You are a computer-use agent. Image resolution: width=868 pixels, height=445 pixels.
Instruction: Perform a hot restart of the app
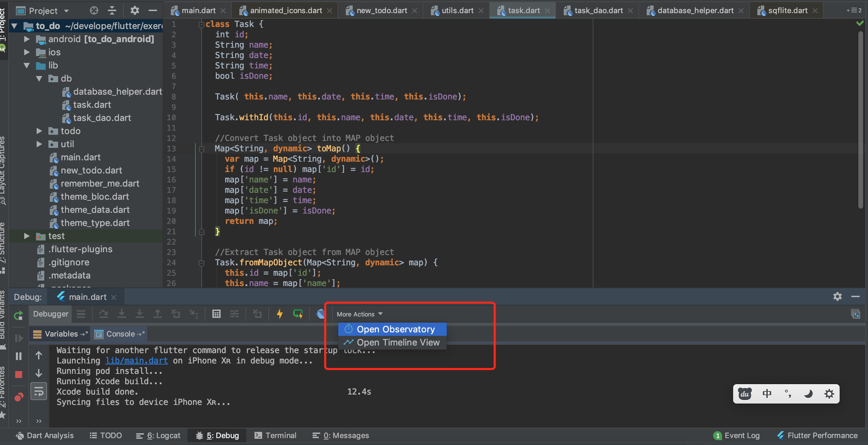(298, 314)
